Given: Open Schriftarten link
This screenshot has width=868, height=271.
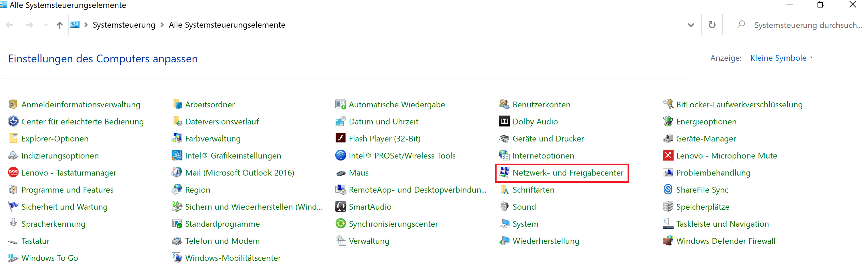Looking at the screenshot, I should click(533, 190).
